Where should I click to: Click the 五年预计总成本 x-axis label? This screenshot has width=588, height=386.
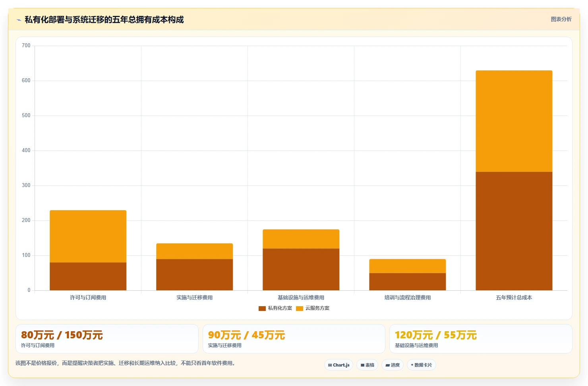point(514,297)
